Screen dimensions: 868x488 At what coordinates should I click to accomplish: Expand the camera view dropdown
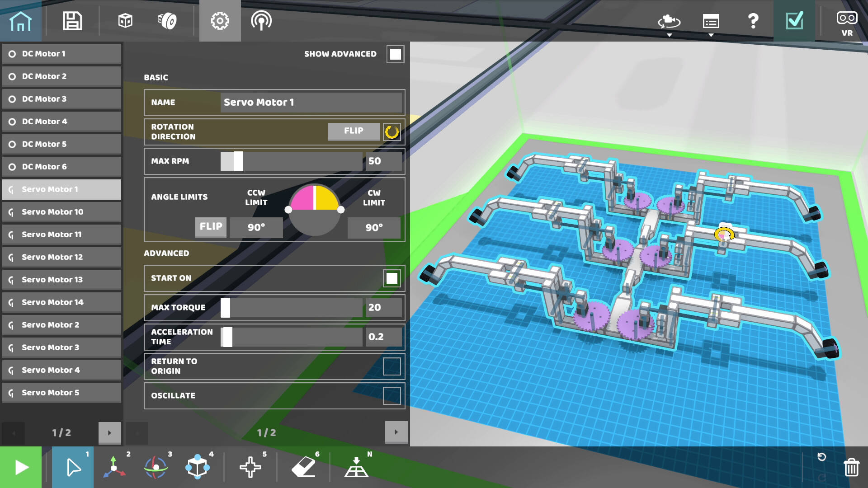(669, 23)
